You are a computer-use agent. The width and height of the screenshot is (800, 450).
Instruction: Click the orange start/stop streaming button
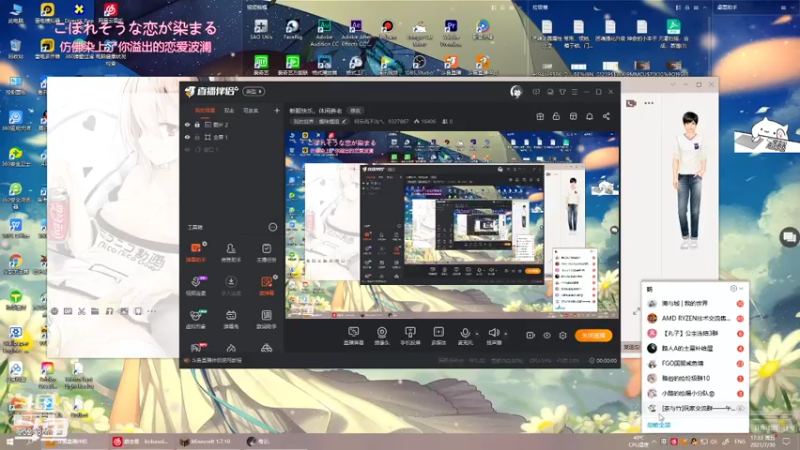(593, 335)
